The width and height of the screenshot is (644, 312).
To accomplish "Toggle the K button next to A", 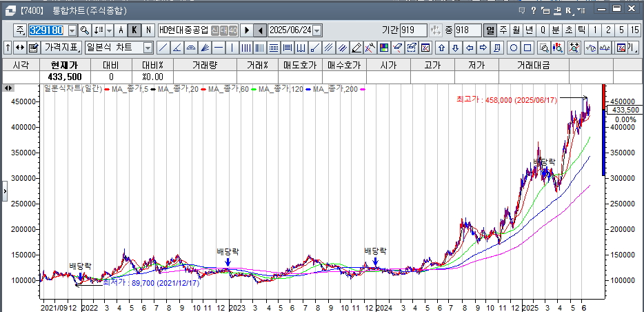I will pos(134,30).
